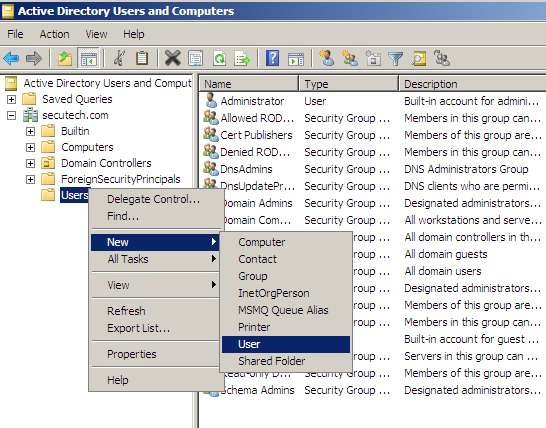Viewport: 546px width, 428px height.
Task: Click the Back arrow toolbar icon
Action: click(x=11, y=58)
